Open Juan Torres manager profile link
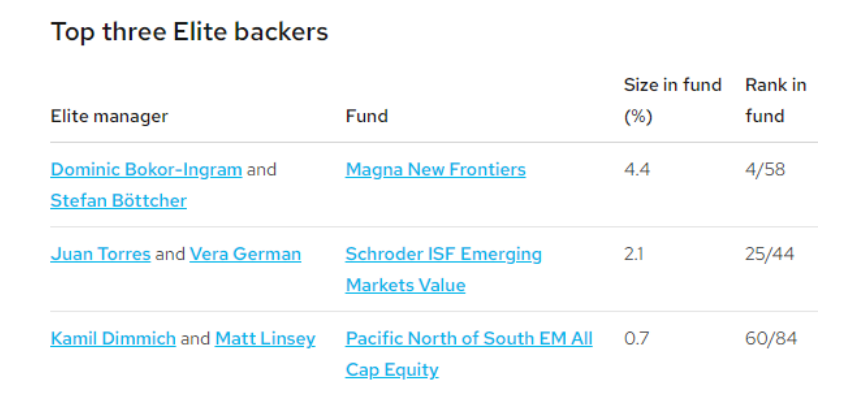This screenshot has width=853, height=403. [x=101, y=255]
